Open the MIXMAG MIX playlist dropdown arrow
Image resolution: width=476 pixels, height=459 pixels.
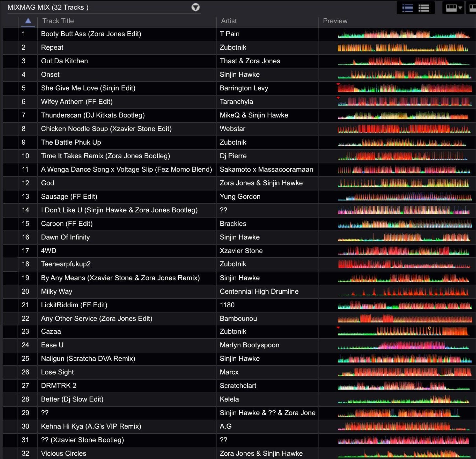click(x=195, y=7)
